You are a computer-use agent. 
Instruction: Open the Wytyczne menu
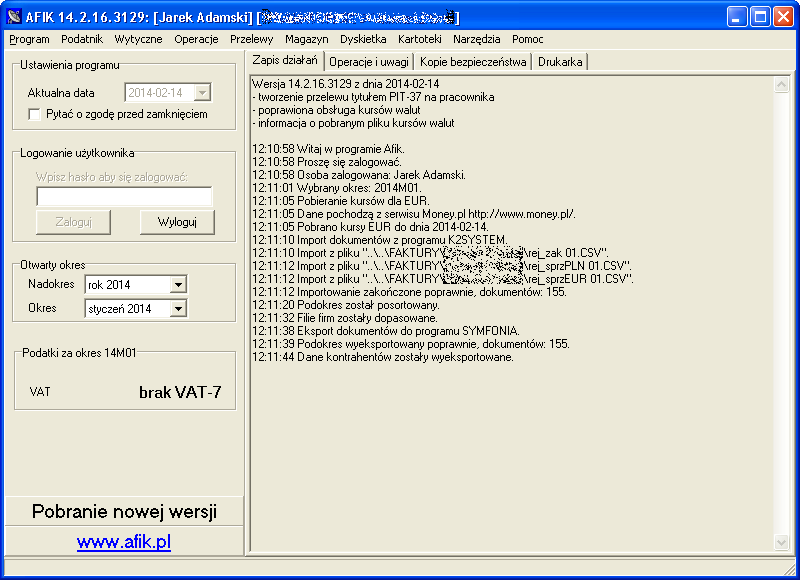tap(138, 39)
